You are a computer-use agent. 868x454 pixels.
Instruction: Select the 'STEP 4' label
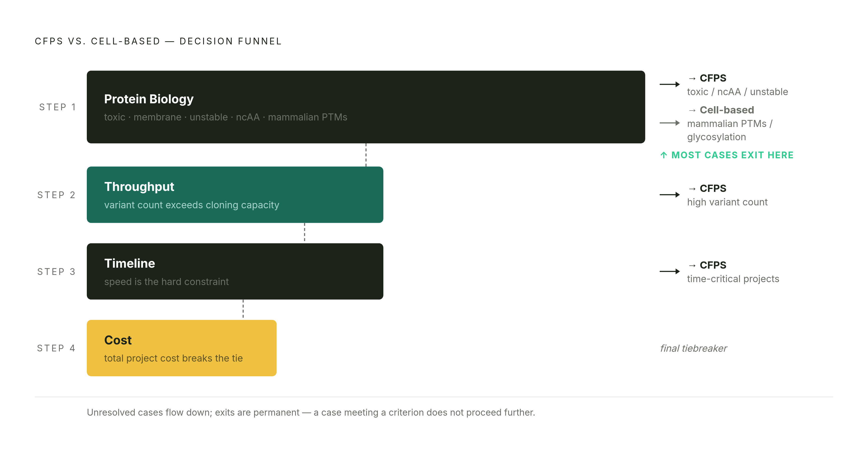[56, 348]
